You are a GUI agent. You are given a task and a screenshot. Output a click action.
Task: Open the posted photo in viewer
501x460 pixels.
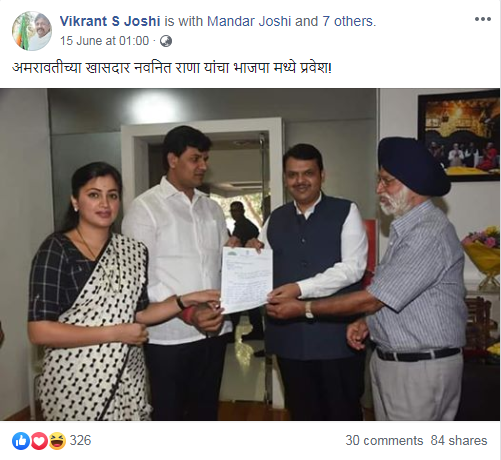click(x=250, y=254)
